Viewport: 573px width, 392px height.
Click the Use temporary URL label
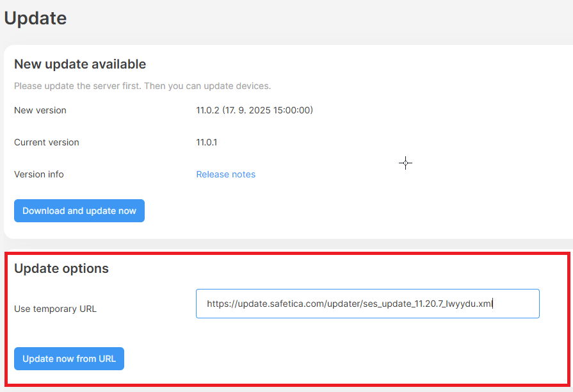(55, 309)
